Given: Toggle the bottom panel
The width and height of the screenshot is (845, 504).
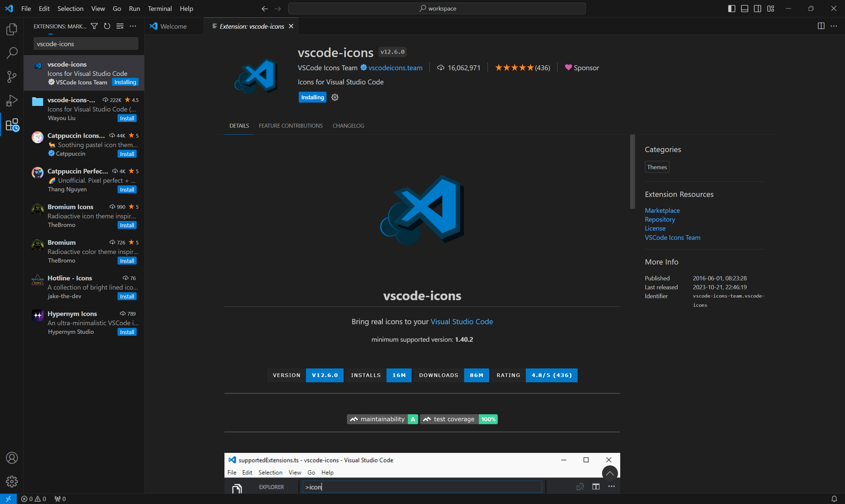Looking at the screenshot, I should click(744, 9).
